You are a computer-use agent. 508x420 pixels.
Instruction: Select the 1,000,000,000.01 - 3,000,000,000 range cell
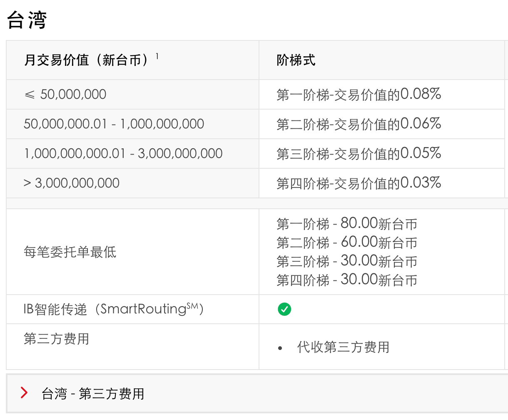point(123,154)
